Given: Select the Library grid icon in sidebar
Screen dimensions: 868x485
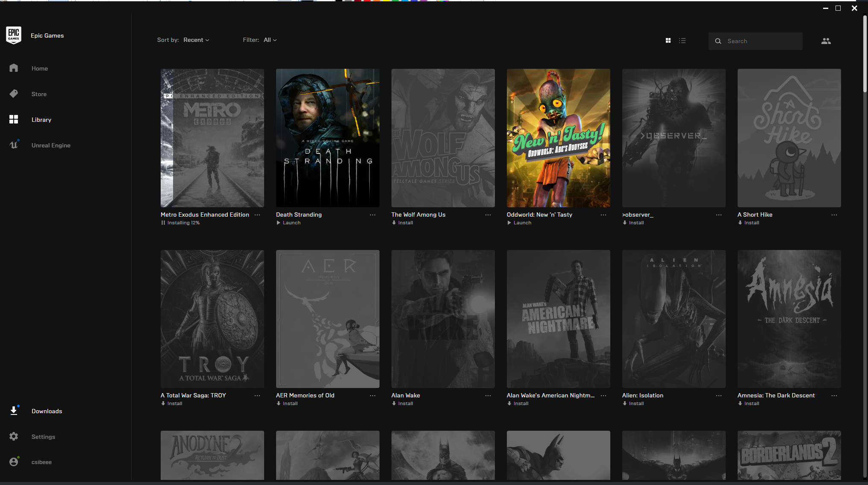Looking at the screenshot, I should (14, 119).
